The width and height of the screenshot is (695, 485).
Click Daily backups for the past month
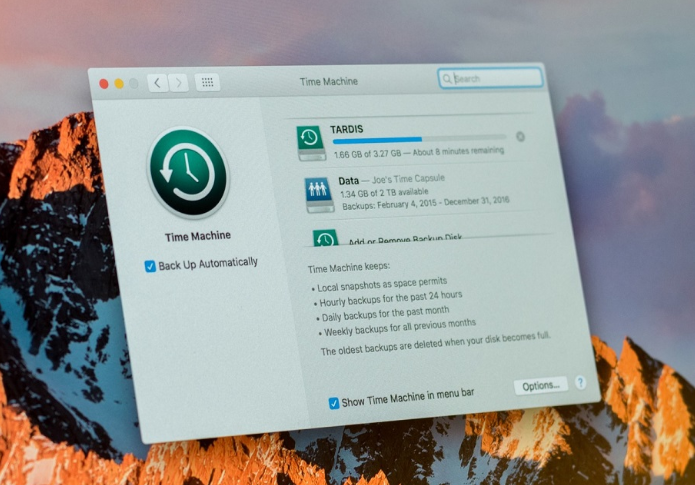[385, 313]
